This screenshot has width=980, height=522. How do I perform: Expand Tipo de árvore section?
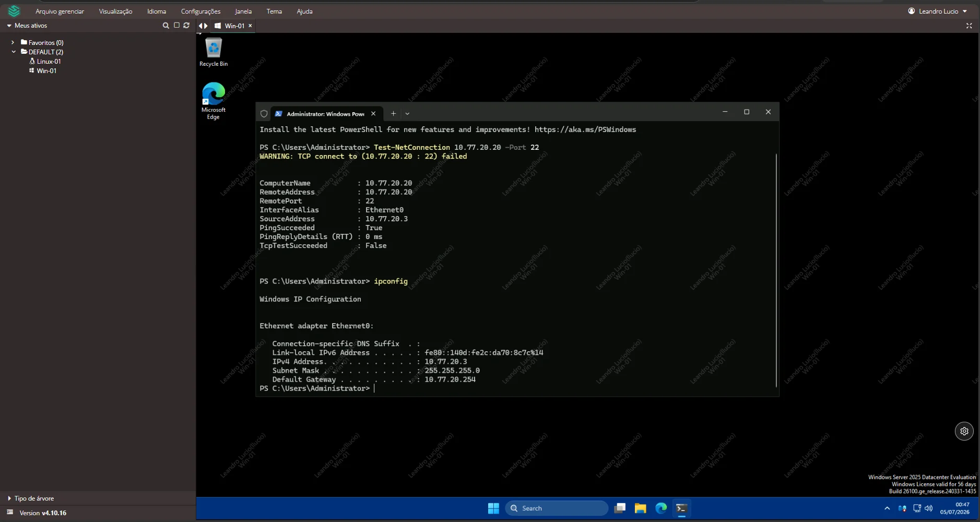9,499
